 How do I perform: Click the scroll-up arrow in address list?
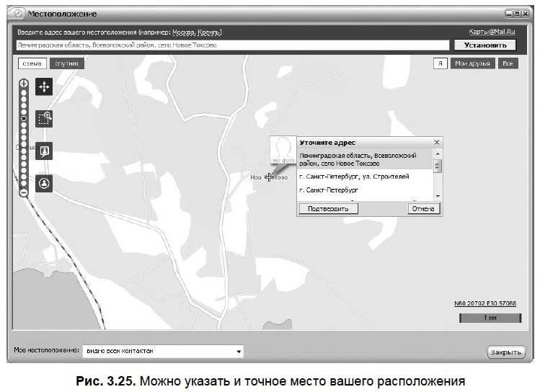(x=438, y=153)
